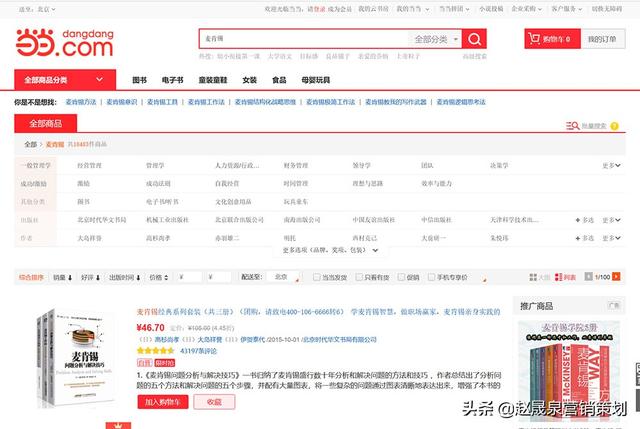Filter by author 大岛祥誉 in the author row
This screenshot has width=640, height=429.
click(89, 238)
